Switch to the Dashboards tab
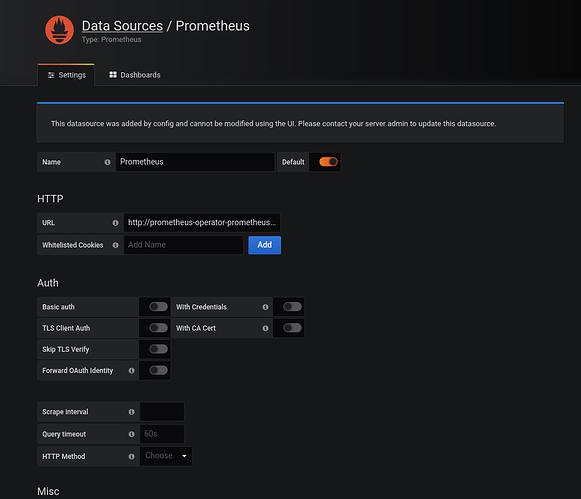The height and width of the screenshot is (499, 581). point(135,75)
